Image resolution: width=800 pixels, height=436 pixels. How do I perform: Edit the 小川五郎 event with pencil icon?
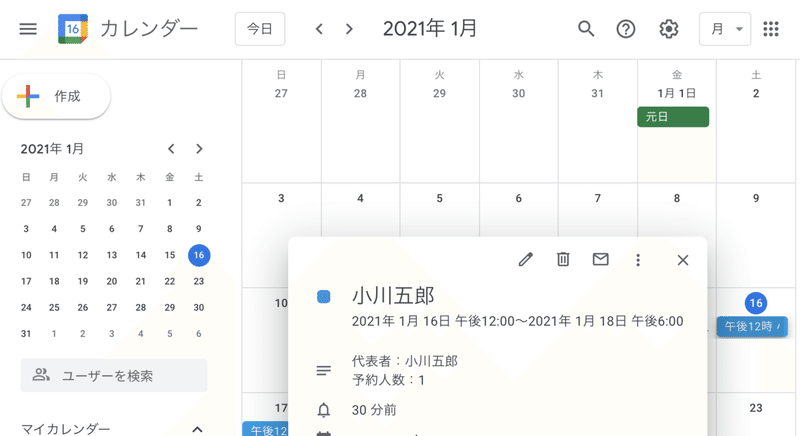click(x=526, y=260)
